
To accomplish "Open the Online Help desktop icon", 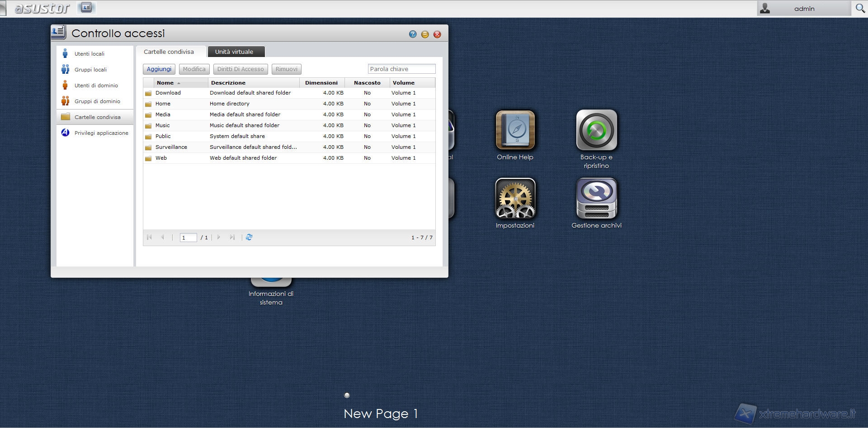I will pos(515,130).
